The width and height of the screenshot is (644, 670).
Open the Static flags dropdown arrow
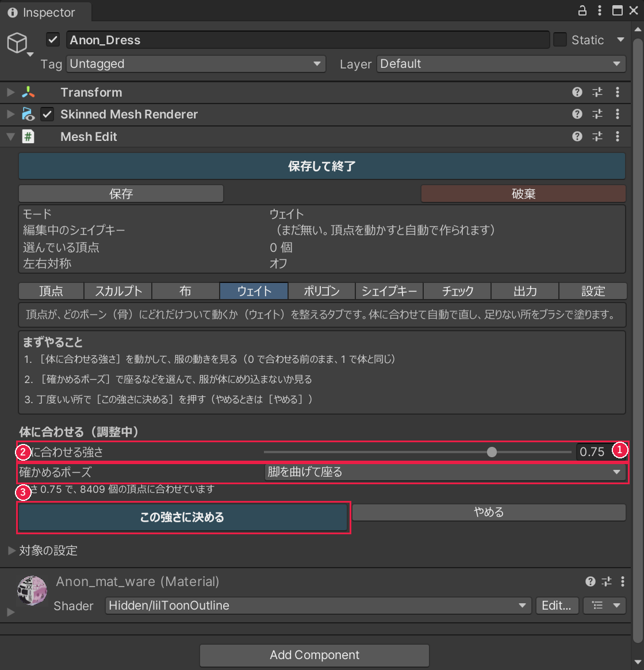(620, 40)
